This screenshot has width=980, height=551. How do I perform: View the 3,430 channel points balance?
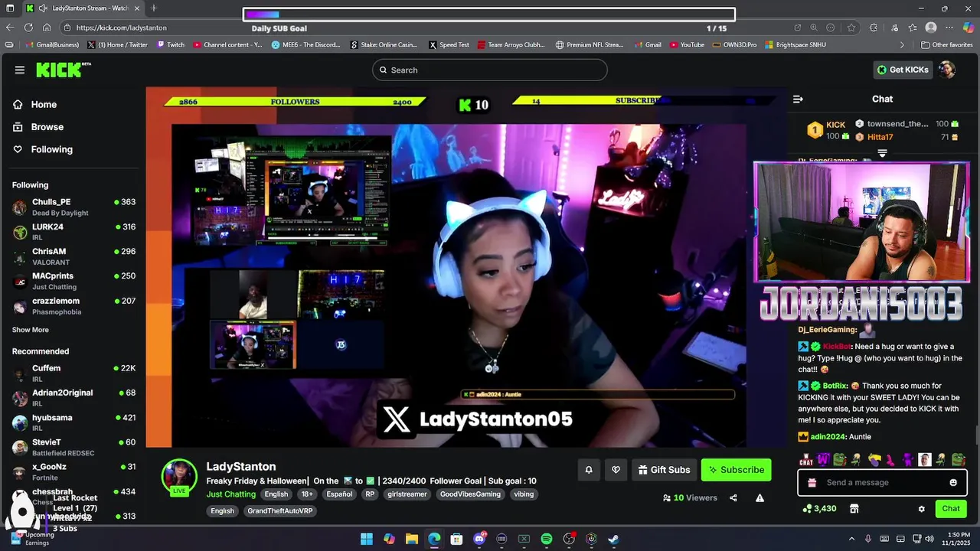pos(819,509)
